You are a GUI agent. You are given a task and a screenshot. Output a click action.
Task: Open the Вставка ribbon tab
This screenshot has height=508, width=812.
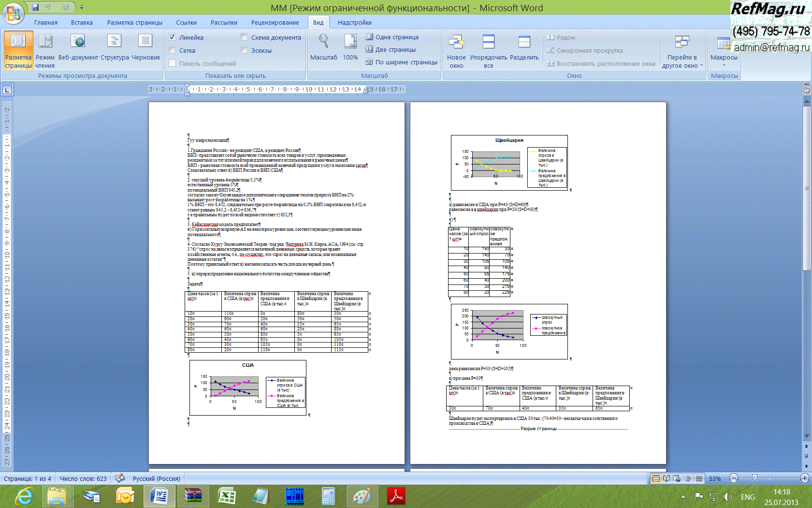click(x=82, y=22)
